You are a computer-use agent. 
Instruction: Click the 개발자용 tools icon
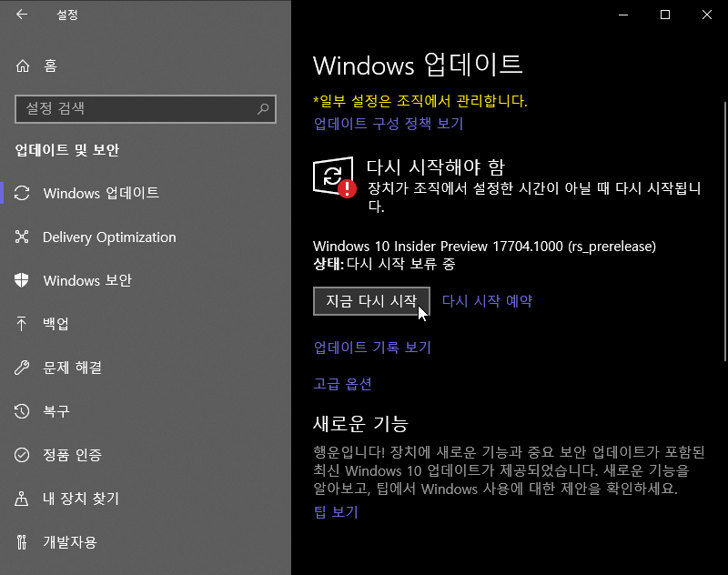point(22,542)
